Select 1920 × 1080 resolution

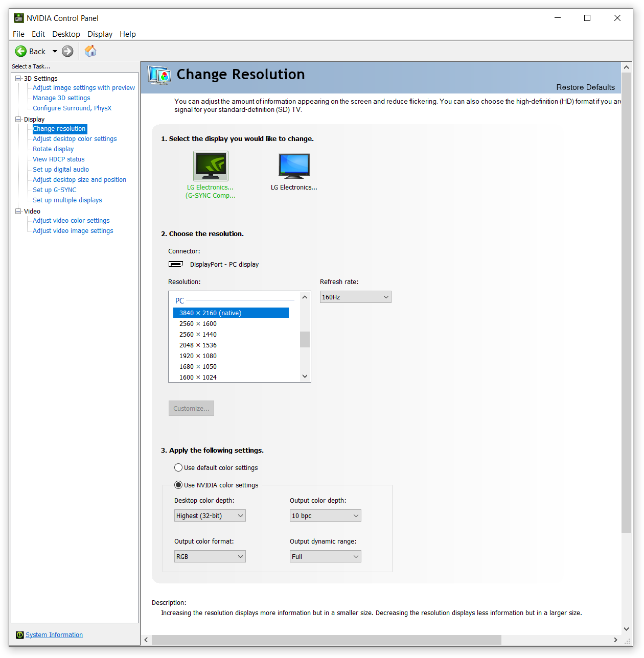click(x=231, y=356)
